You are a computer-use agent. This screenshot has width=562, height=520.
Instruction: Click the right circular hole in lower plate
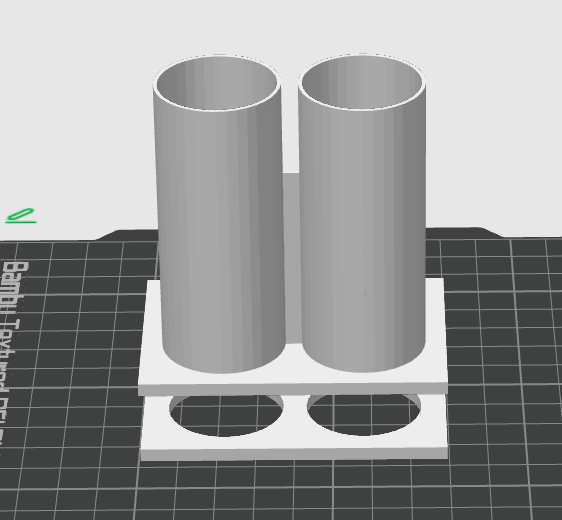(364, 415)
